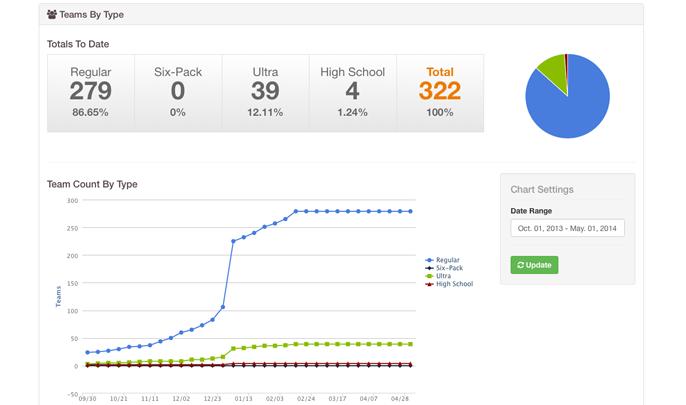
Task: Select the High School tile showing 4
Action: pyautogui.click(x=353, y=93)
